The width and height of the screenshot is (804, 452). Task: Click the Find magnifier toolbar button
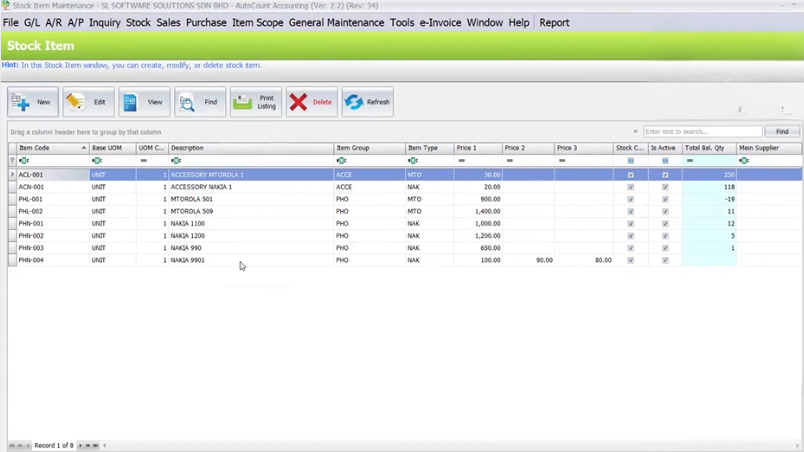(200, 102)
